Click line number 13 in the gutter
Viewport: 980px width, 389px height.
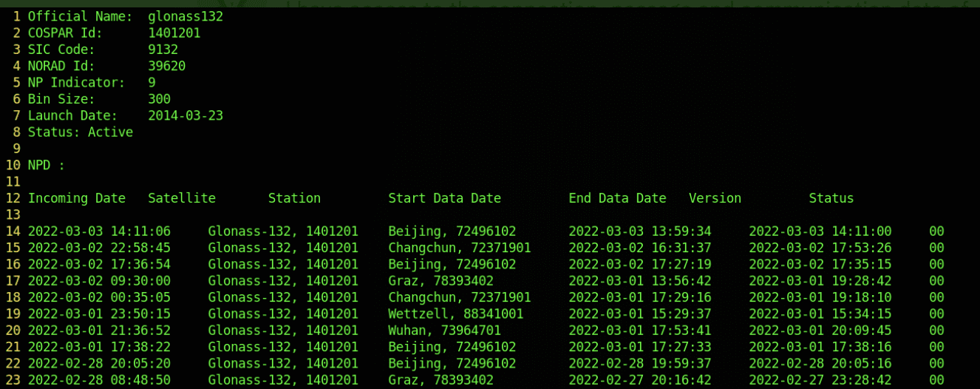pyautogui.click(x=13, y=214)
